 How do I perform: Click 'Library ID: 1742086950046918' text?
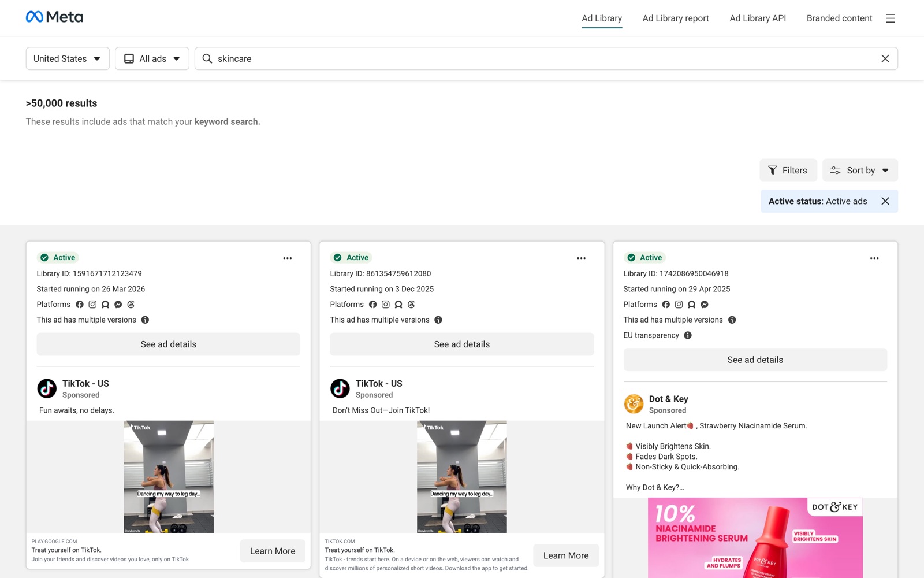676,273
